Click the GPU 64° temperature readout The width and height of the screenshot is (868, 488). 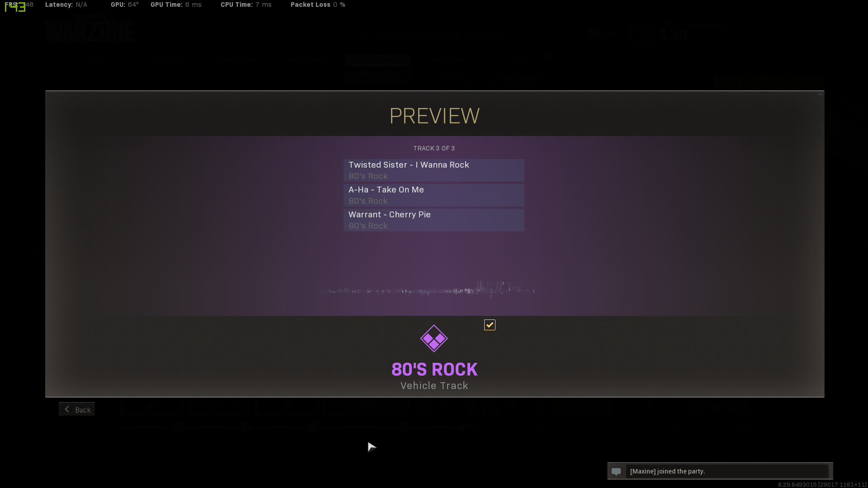click(x=125, y=5)
